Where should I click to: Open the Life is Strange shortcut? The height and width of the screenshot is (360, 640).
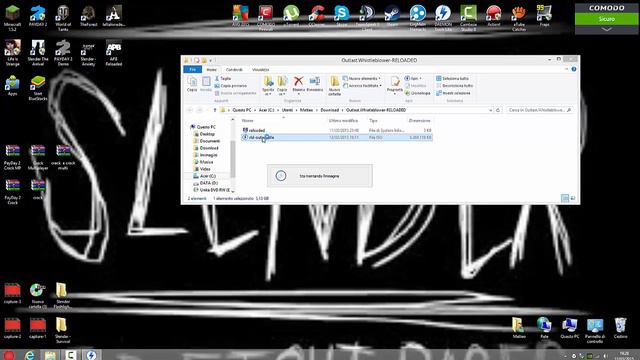tap(13, 52)
